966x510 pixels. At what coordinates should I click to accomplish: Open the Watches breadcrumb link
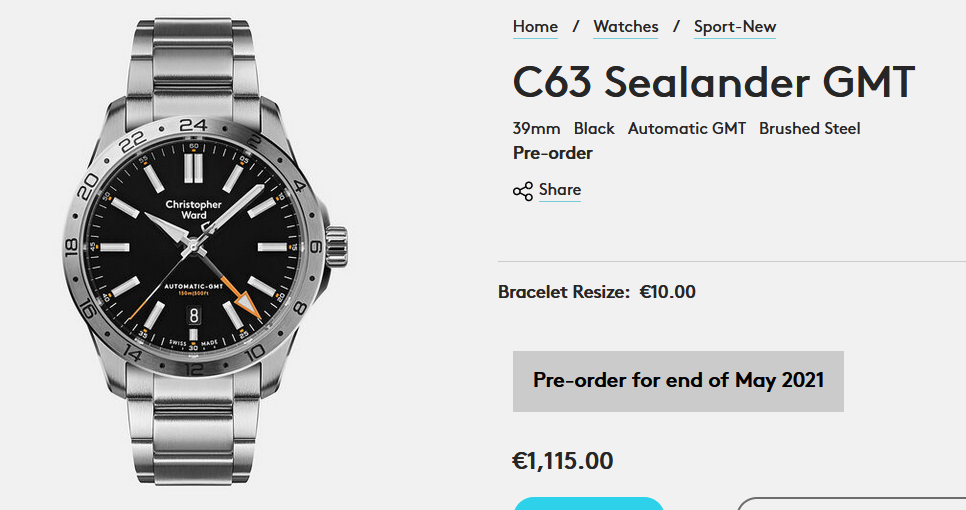point(626,27)
